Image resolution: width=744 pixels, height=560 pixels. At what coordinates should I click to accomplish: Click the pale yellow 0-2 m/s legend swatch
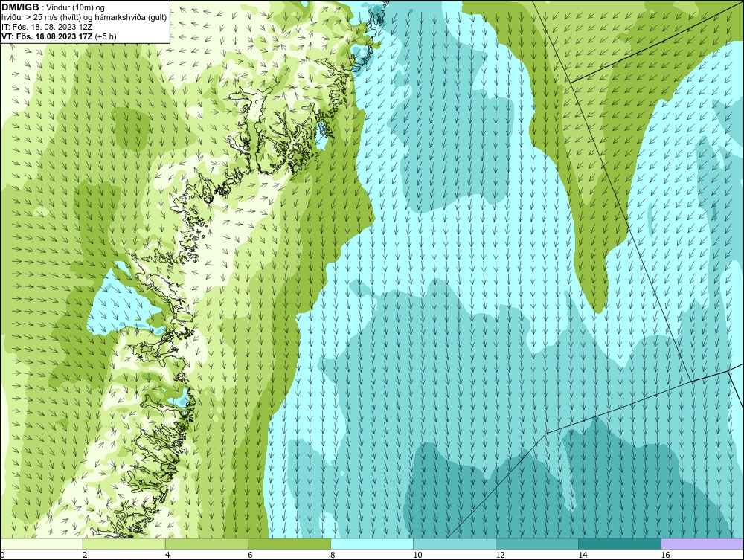[x=41, y=544]
